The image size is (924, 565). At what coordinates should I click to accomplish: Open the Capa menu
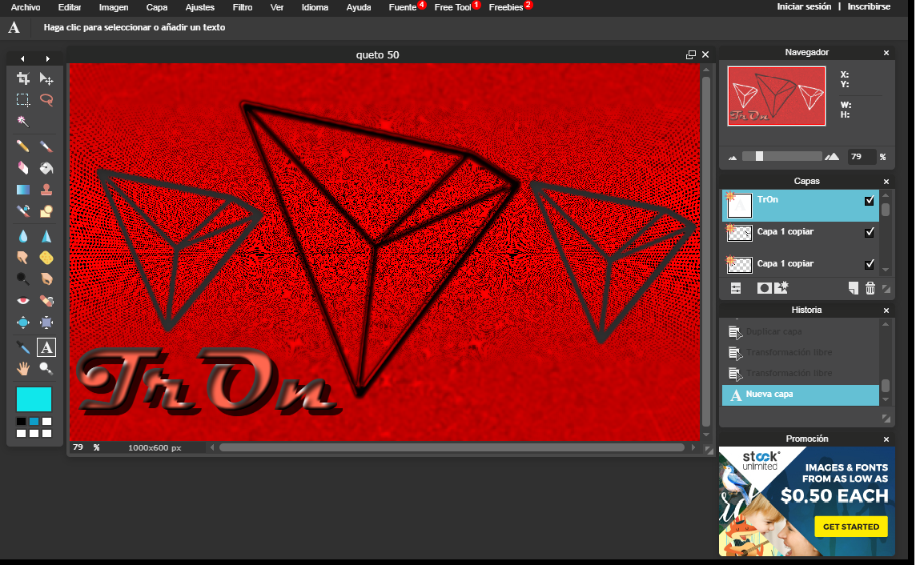157,7
